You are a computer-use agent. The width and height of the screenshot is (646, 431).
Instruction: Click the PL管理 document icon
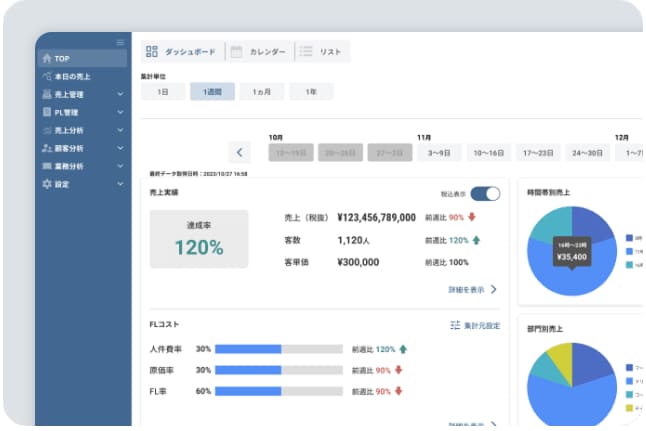[x=47, y=112]
